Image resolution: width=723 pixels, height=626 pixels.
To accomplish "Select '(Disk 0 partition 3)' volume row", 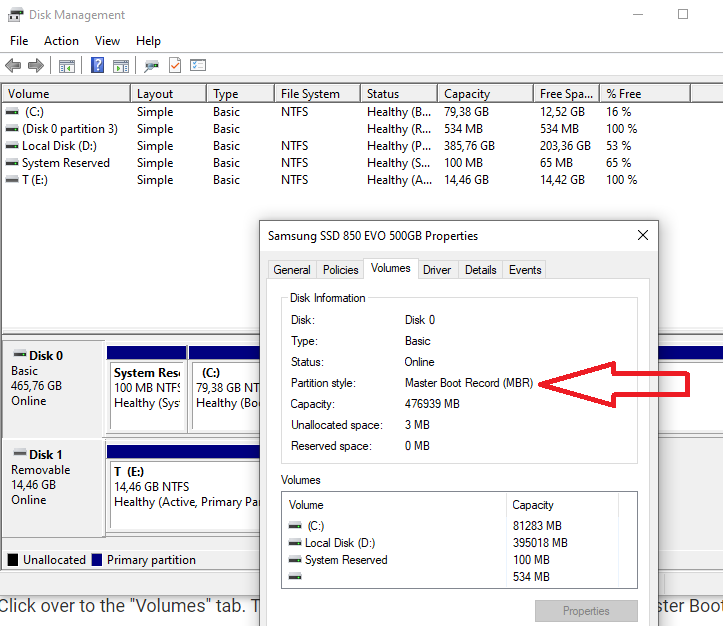I will (x=70, y=129).
